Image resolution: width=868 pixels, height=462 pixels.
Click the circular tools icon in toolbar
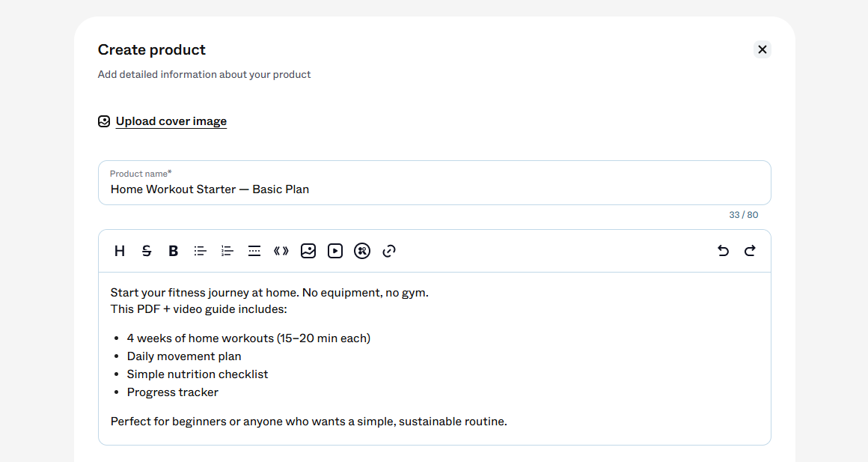pyautogui.click(x=362, y=251)
